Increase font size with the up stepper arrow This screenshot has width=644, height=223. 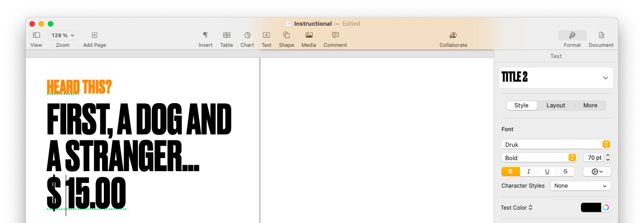[x=608, y=156]
